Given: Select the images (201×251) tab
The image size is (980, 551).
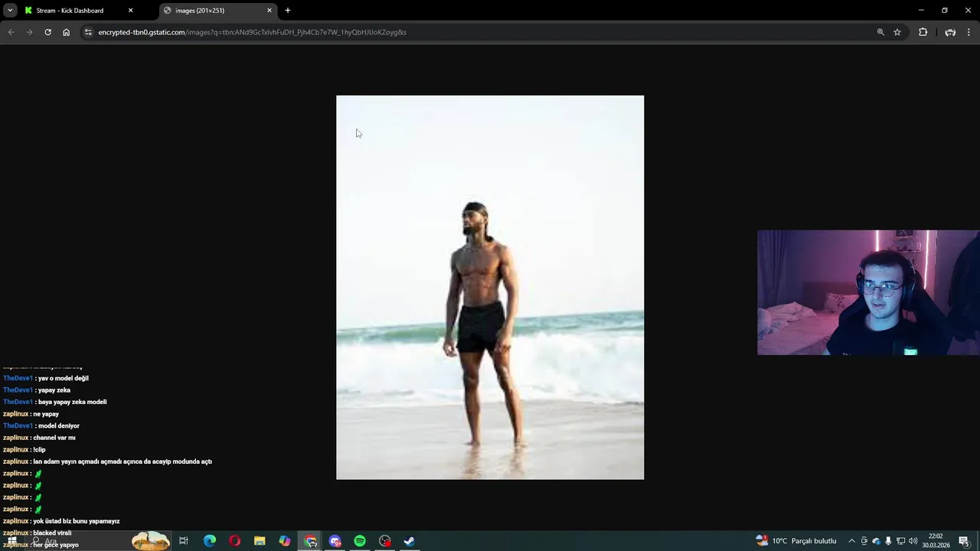Looking at the screenshot, I should point(218,11).
